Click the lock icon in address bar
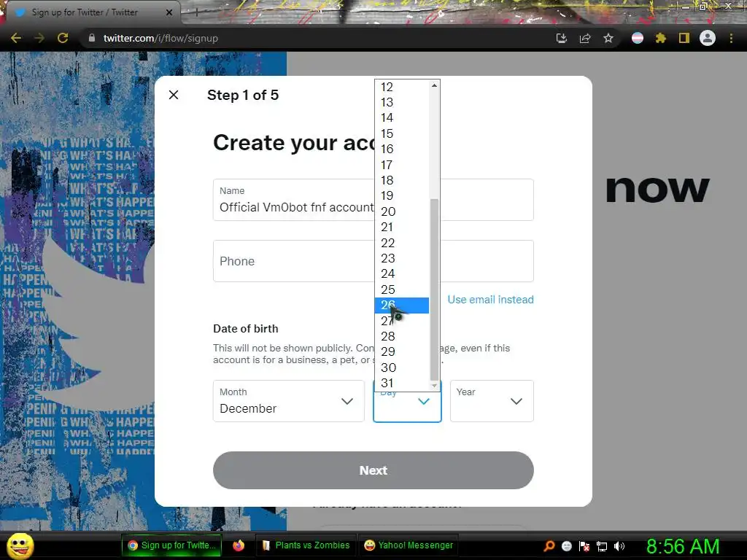This screenshot has width=747, height=560. (92, 38)
